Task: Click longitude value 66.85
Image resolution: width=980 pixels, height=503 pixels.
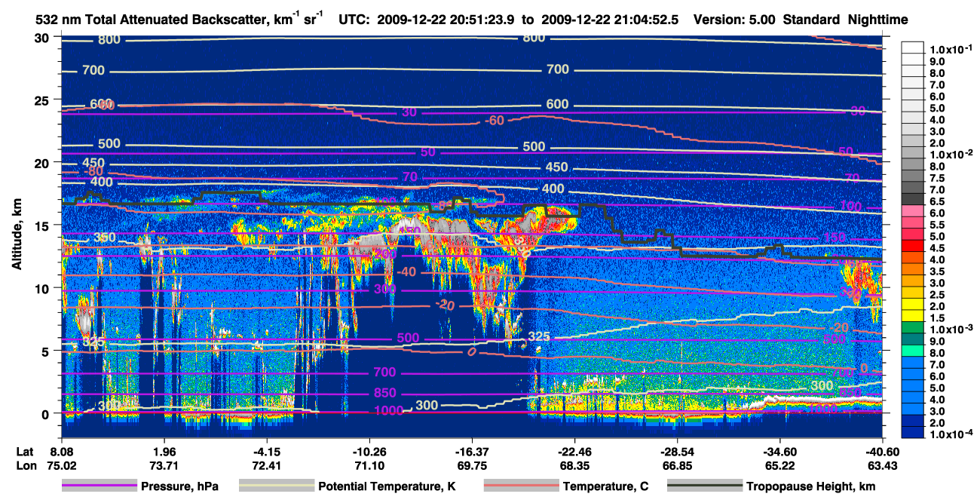Action: [x=677, y=465]
